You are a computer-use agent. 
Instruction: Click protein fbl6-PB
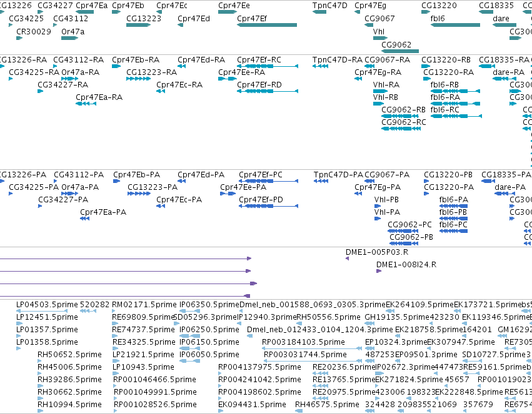[453, 219]
